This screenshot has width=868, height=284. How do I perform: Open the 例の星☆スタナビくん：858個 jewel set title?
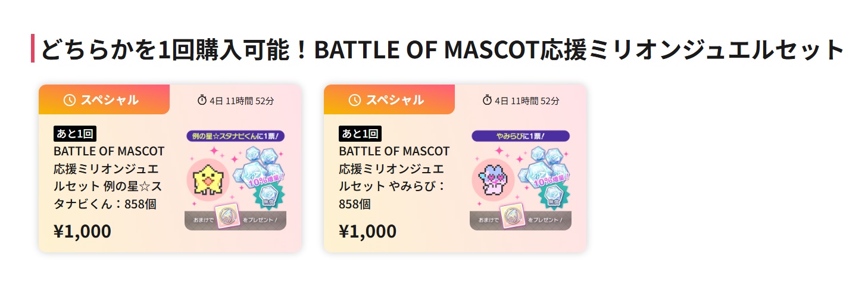[109, 177]
